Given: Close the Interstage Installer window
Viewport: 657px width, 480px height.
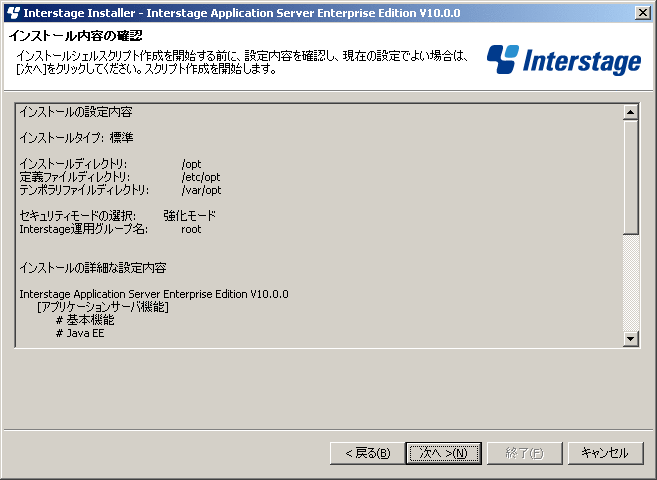Looking at the screenshot, I should (643, 13).
